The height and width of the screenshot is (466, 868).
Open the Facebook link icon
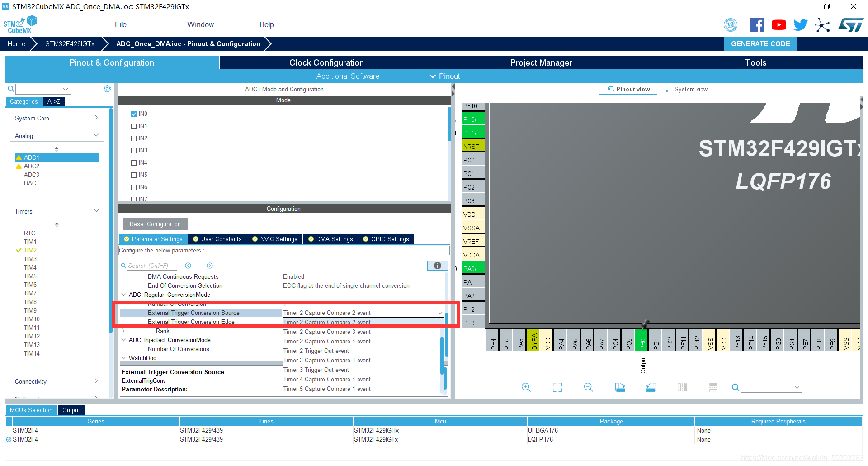pyautogui.click(x=757, y=25)
